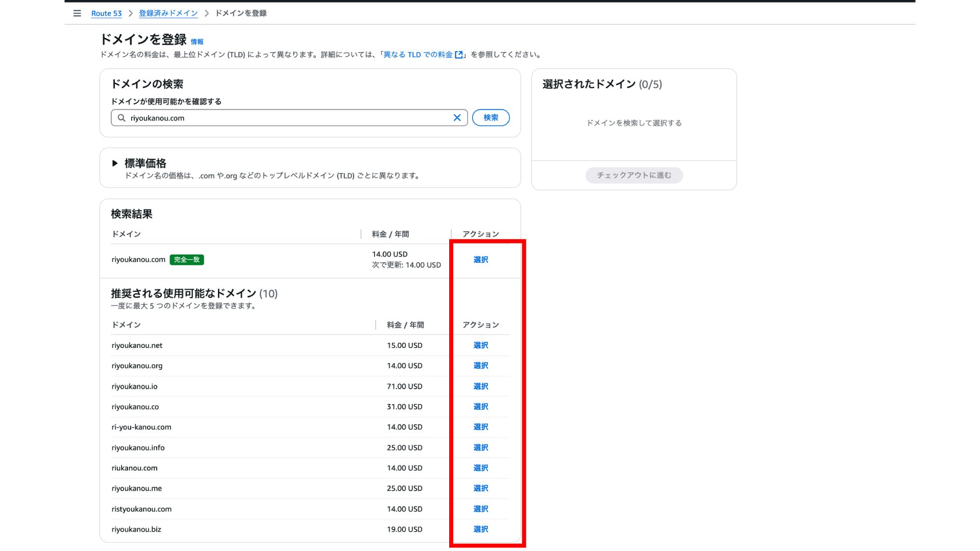Clear the domain search field

pyautogui.click(x=457, y=118)
